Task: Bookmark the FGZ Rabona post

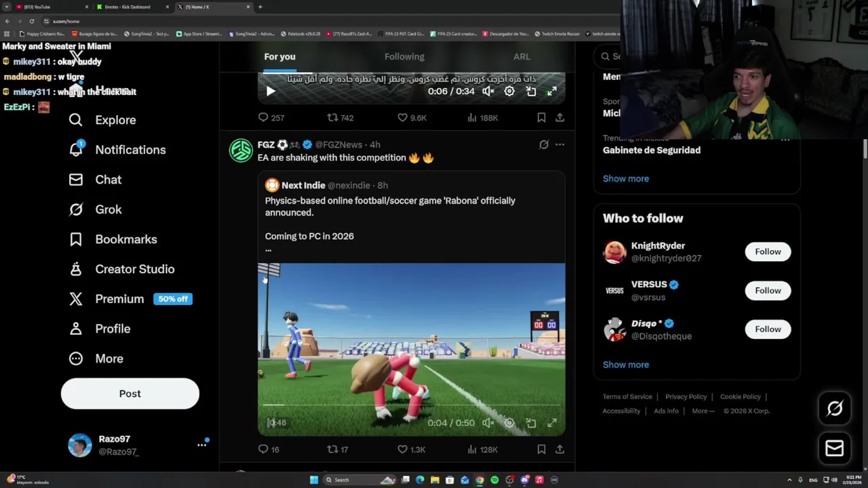Action: pyautogui.click(x=541, y=449)
